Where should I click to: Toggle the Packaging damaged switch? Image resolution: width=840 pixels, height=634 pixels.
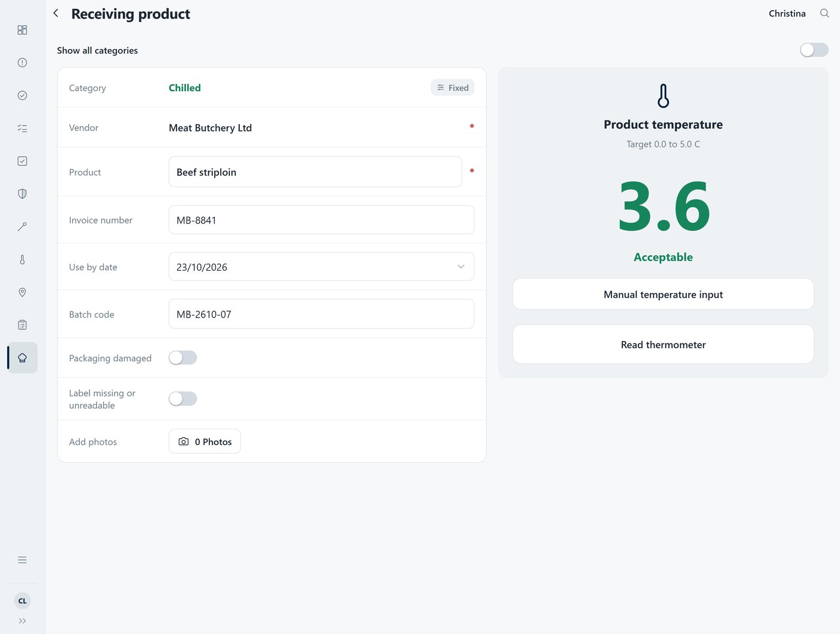click(x=183, y=358)
